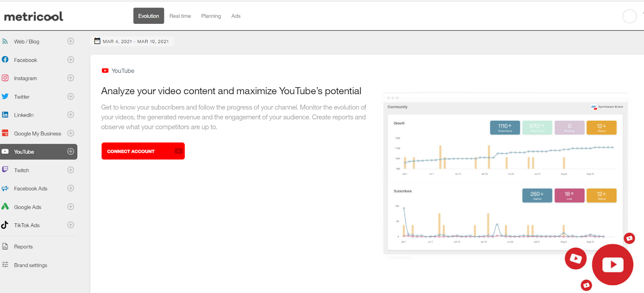
Task: Click the calendar icon beside the date range
Action: 97,41
